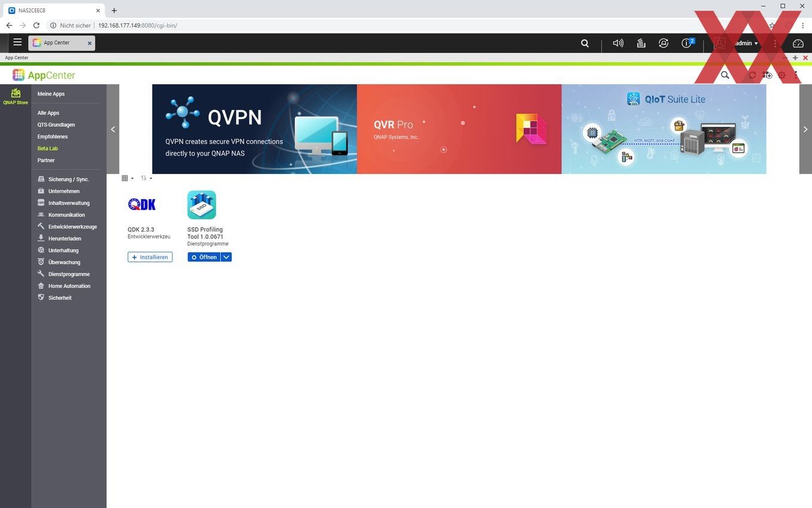The image size is (812, 508).
Task: Select QNAP Store in the left strip
Action: pyautogui.click(x=16, y=96)
